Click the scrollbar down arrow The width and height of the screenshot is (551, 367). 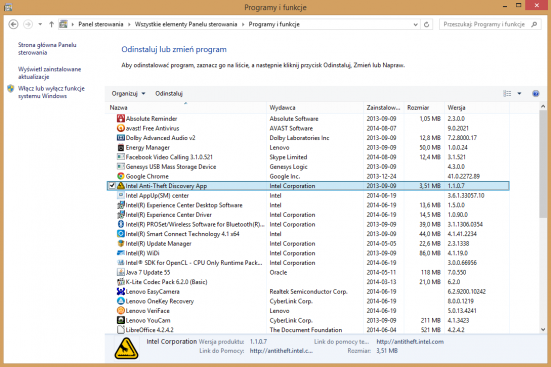tap(543, 329)
